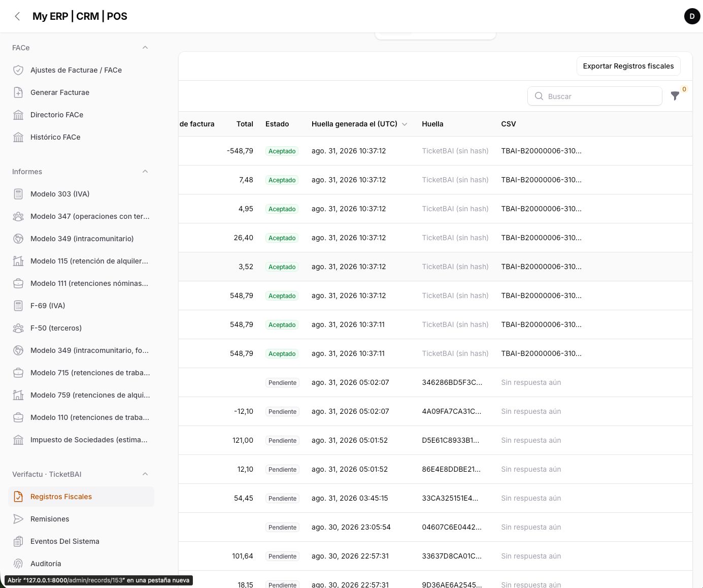Click total 4,95 cell
Viewport: 703px width, 588px height.
click(246, 209)
